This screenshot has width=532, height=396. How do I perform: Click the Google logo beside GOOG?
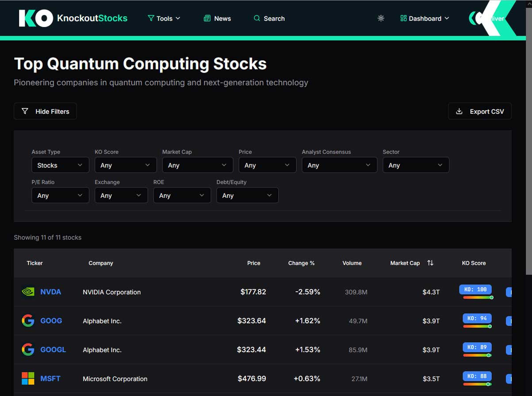tap(27, 320)
